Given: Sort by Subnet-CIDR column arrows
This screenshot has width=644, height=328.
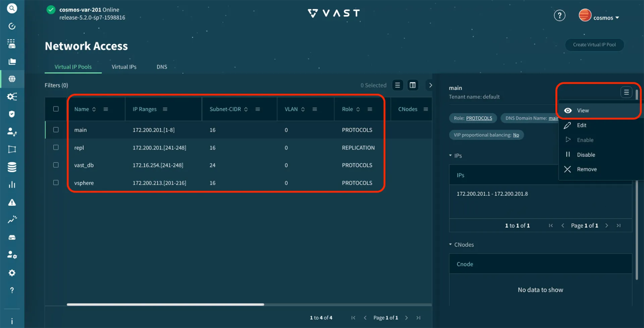Looking at the screenshot, I should (x=246, y=109).
